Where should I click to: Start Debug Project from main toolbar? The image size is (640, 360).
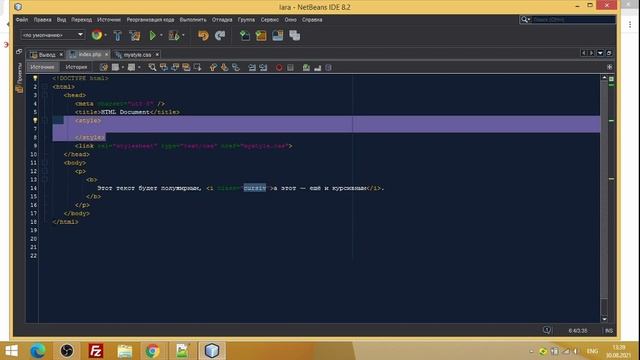(173, 36)
